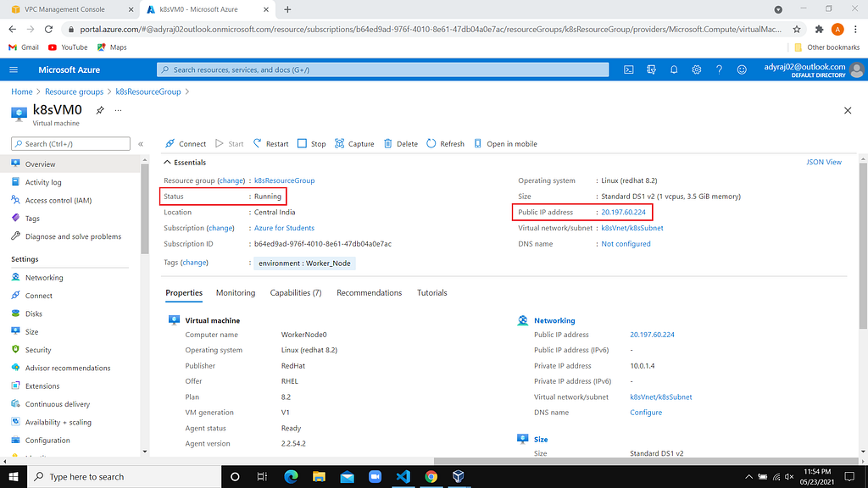Delete the virtual machine
This screenshot has height=488, width=868.
click(x=401, y=144)
